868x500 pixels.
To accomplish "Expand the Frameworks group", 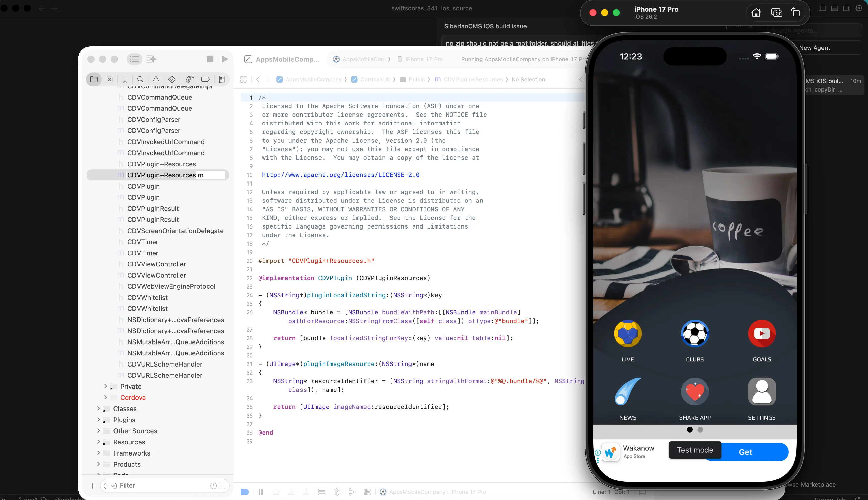I will [99, 453].
